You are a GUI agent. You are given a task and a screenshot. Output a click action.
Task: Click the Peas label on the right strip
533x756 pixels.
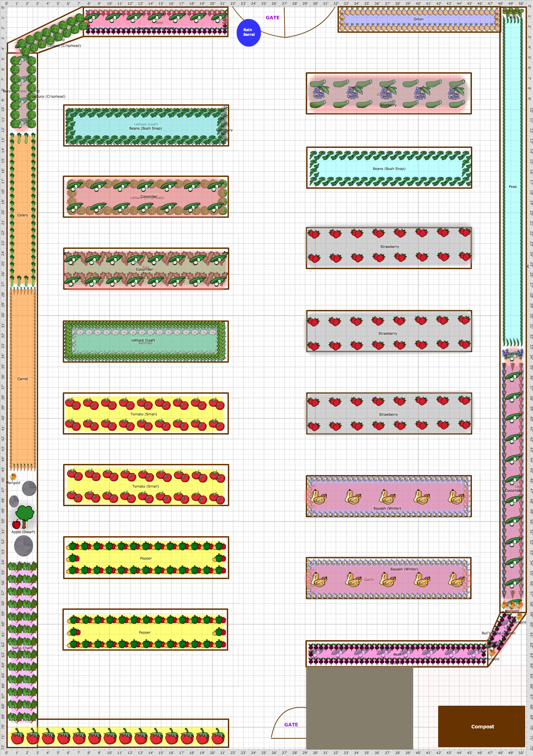point(512,186)
